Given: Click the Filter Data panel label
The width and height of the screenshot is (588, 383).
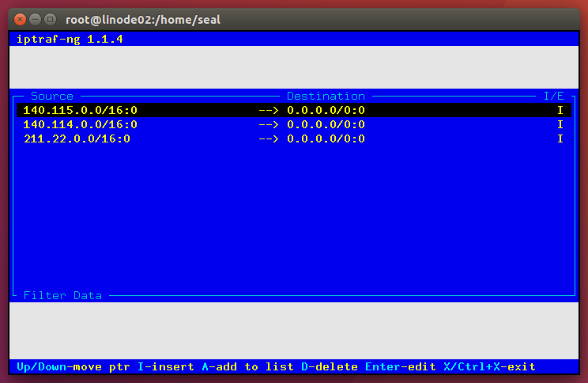Looking at the screenshot, I should coord(62,295).
